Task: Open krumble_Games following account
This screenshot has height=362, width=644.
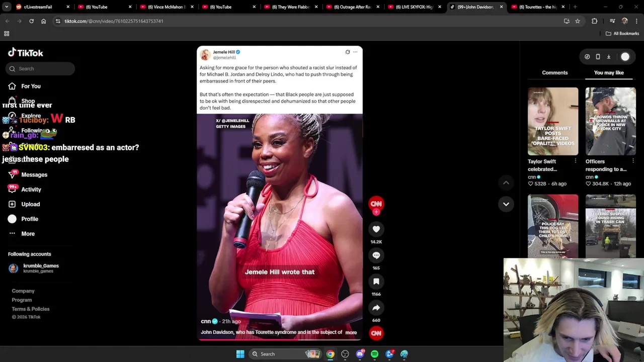Action: (34, 268)
